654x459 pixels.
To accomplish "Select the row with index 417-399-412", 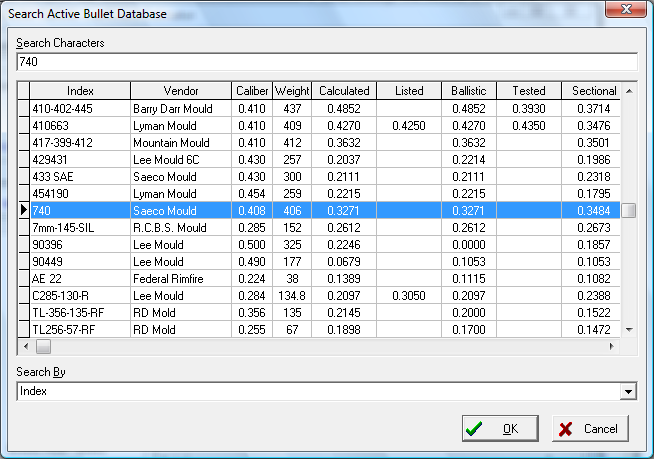I will click(319, 143).
